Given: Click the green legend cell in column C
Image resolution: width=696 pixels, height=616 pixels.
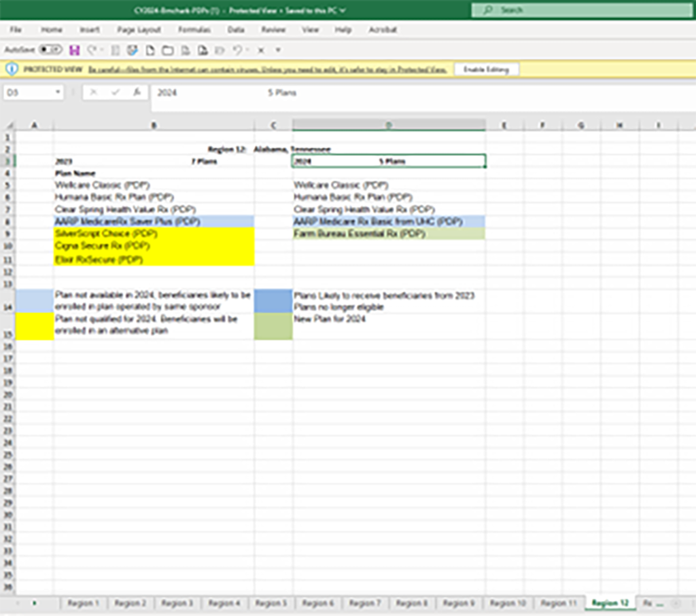Looking at the screenshot, I should 273,327.
